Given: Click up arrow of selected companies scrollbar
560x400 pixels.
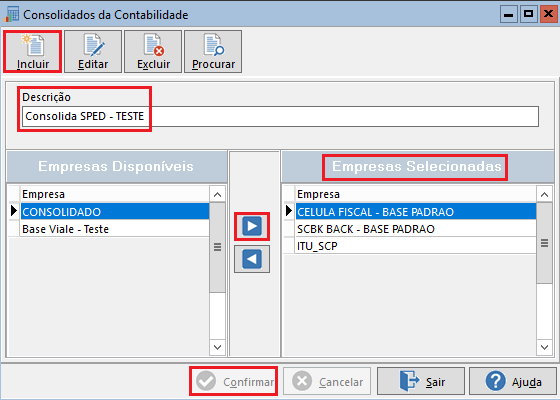Looking at the screenshot, I should (x=544, y=195).
